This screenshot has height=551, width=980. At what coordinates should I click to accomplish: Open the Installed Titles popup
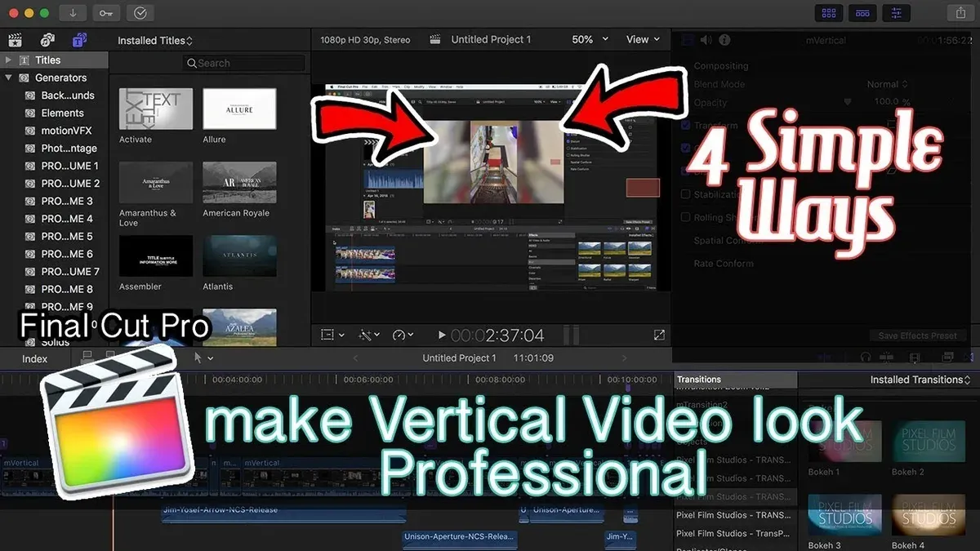[x=155, y=41]
